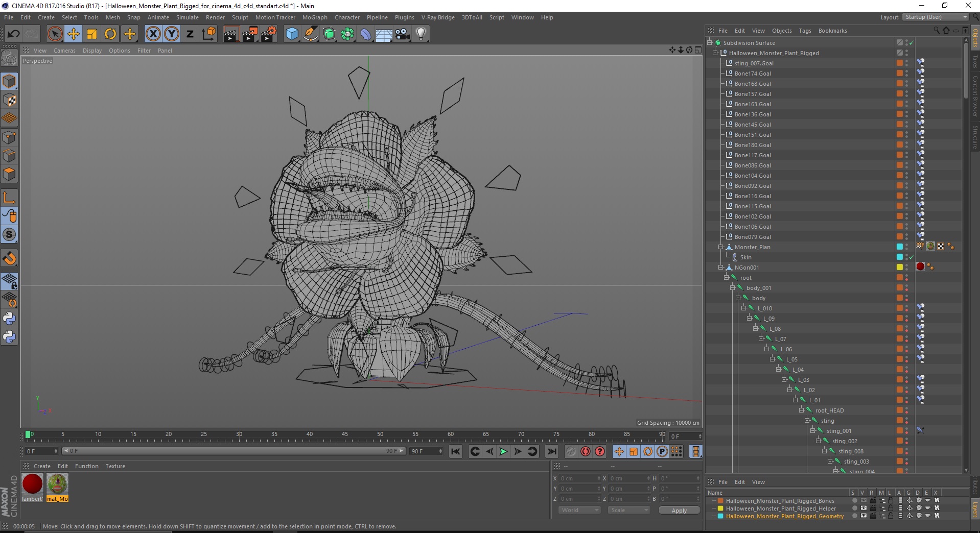Open the Simulate menu

tap(188, 17)
